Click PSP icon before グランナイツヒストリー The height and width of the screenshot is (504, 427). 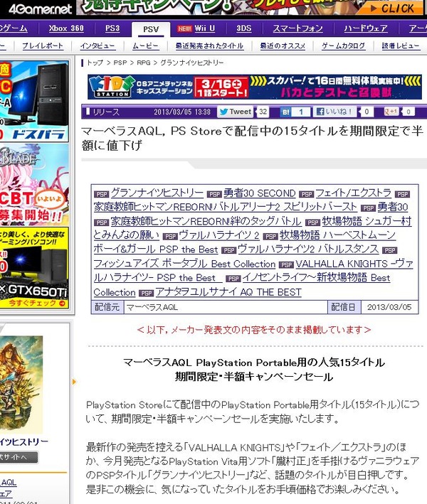tap(102, 194)
